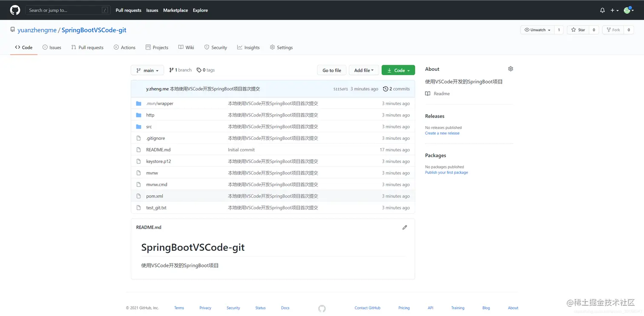The height and width of the screenshot is (316, 644).
Task: Open commit hash 5115df1
Action: coord(340,89)
